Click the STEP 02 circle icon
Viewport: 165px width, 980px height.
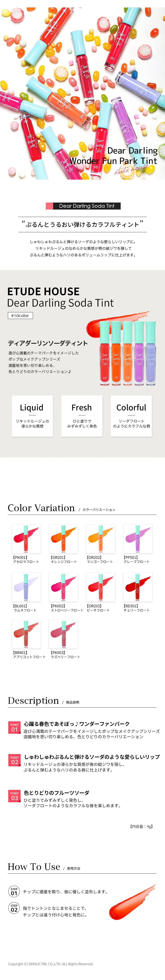(14, 908)
